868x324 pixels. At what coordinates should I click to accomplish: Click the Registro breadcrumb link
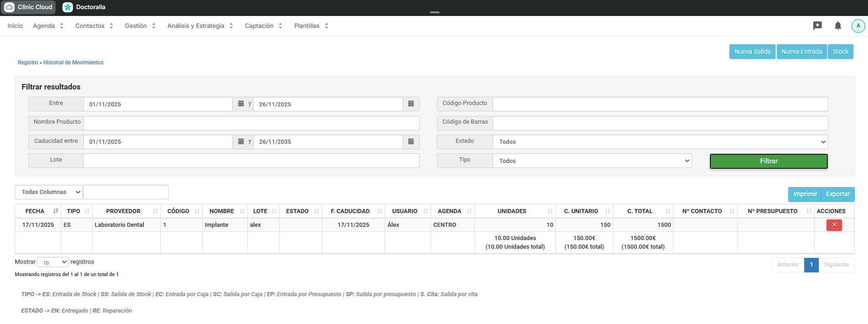point(28,63)
